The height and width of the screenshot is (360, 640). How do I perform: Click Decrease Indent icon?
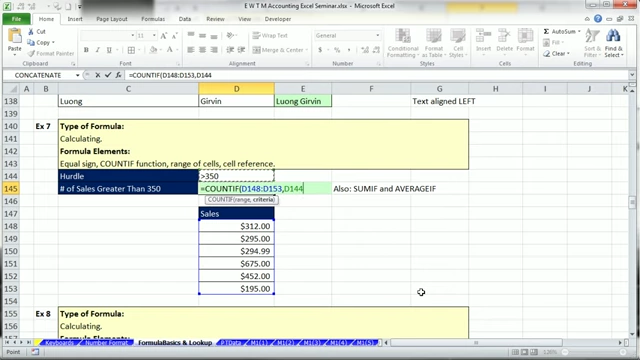pyautogui.click(x=230, y=50)
